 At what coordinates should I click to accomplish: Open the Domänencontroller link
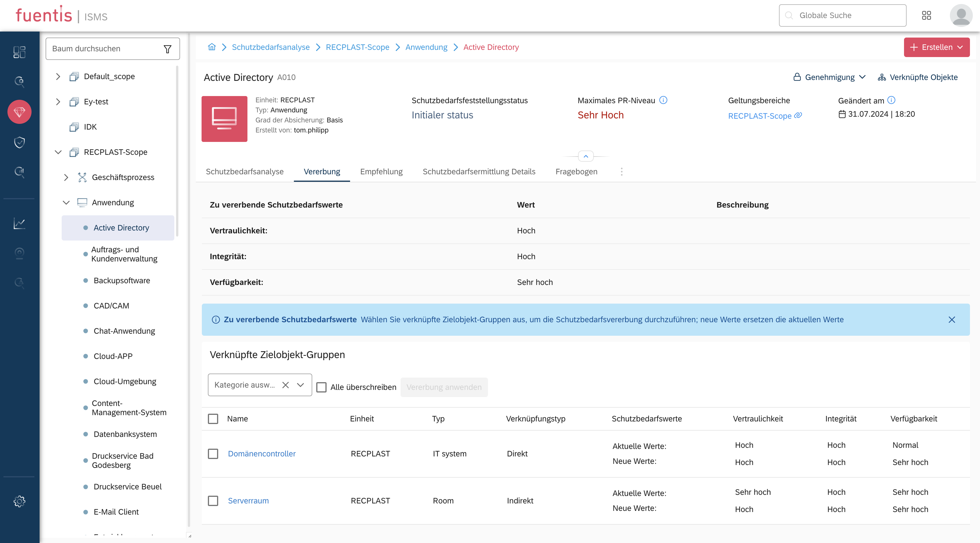[x=262, y=454]
